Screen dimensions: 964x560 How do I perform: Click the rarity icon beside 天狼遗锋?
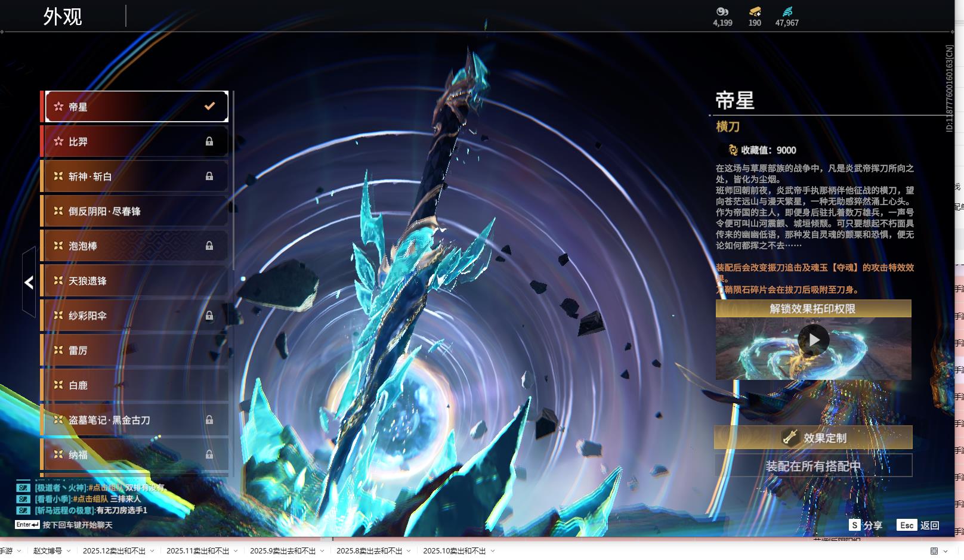tap(58, 280)
